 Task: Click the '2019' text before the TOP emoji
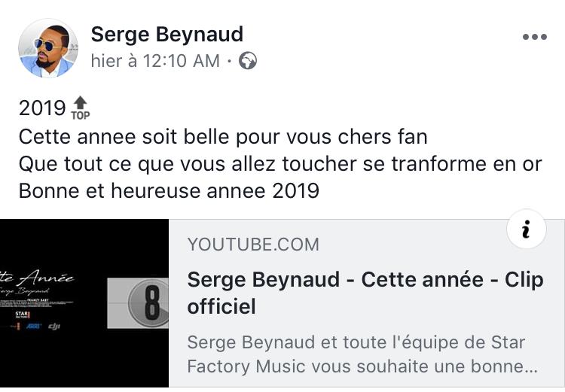[x=42, y=108]
